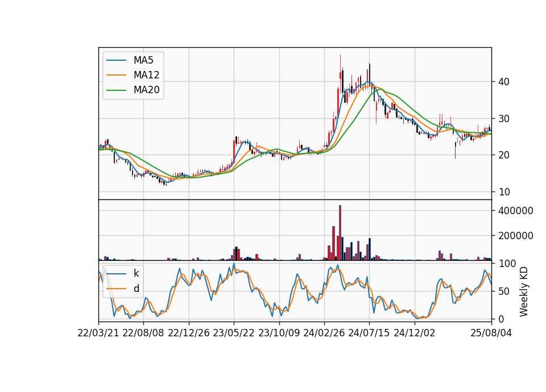The width and height of the screenshot is (546, 392).
Task: Click the 22/03/21 date axis label
Action: 98,333
